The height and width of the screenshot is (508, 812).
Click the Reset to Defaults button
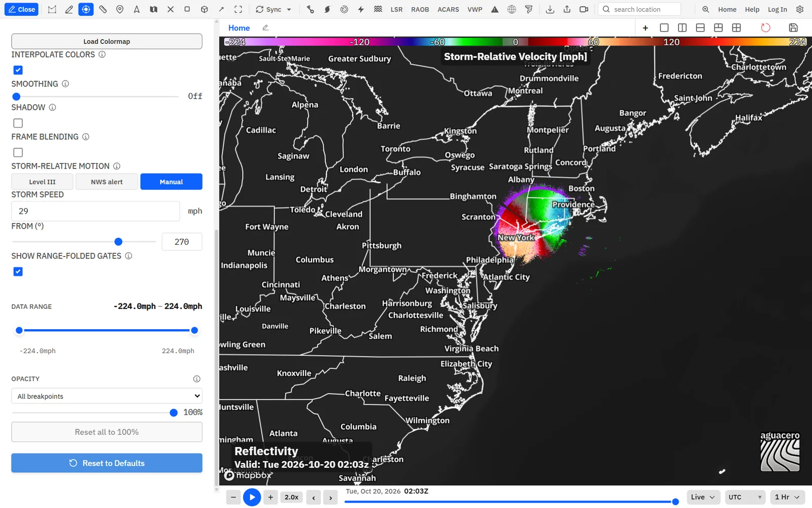pyautogui.click(x=107, y=463)
